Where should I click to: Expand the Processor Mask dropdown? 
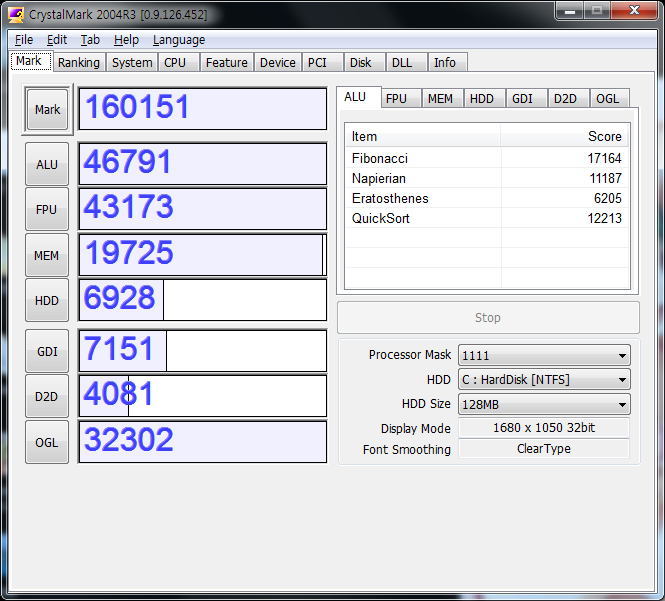point(545,355)
